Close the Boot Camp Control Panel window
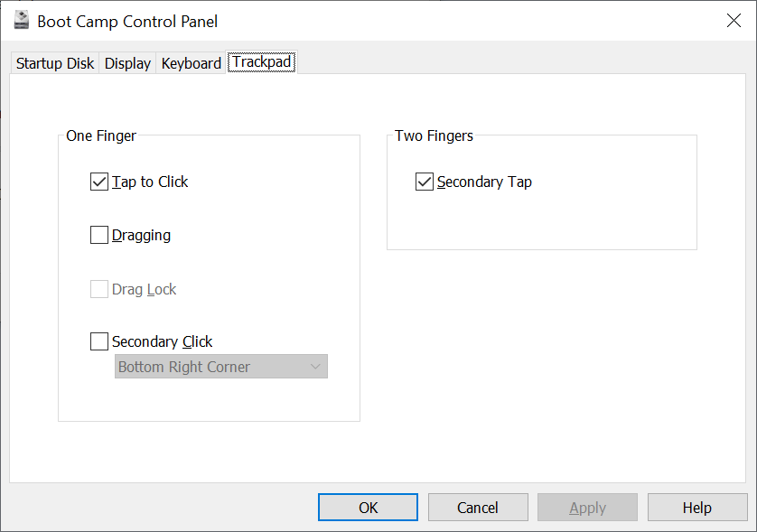The height and width of the screenshot is (532, 757). (734, 20)
